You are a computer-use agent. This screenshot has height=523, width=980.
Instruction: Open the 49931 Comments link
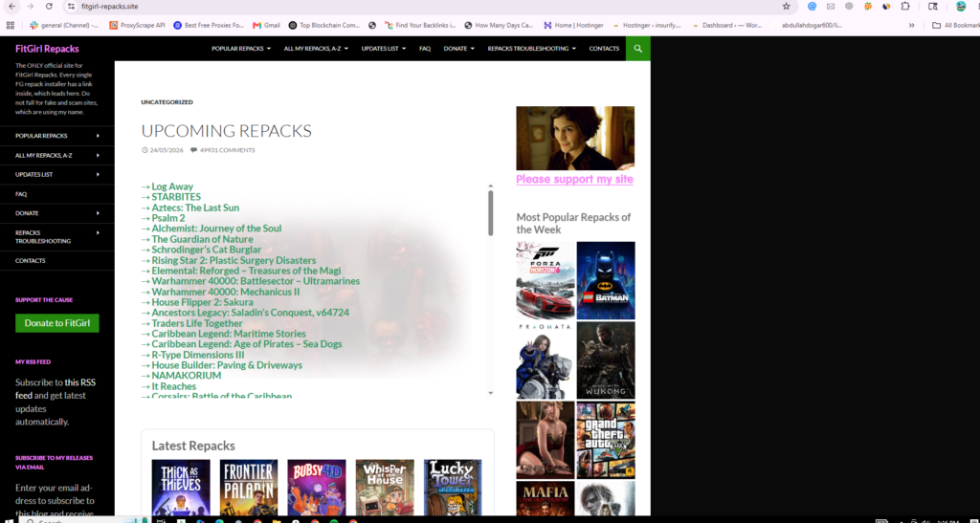227,150
